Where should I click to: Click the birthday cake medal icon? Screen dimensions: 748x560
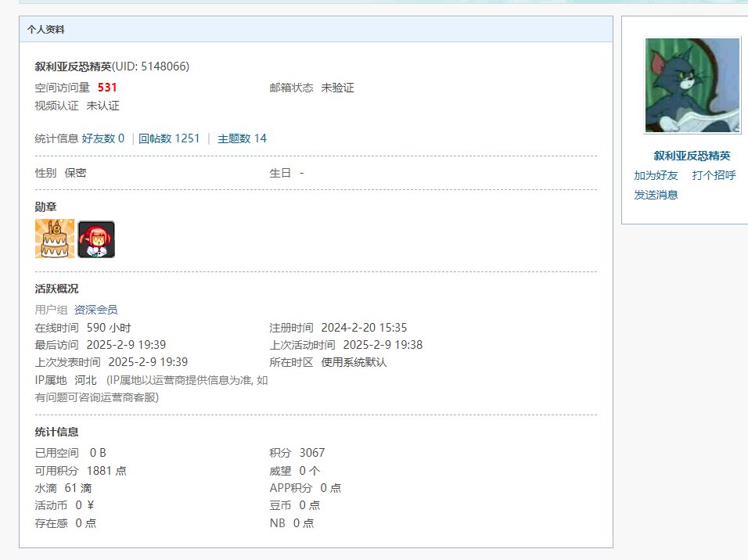(55, 239)
